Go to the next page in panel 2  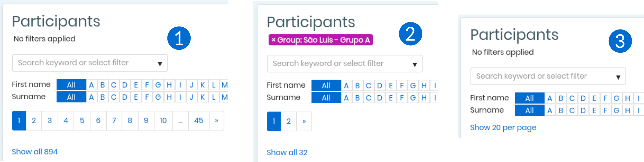pyautogui.click(x=304, y=121)
